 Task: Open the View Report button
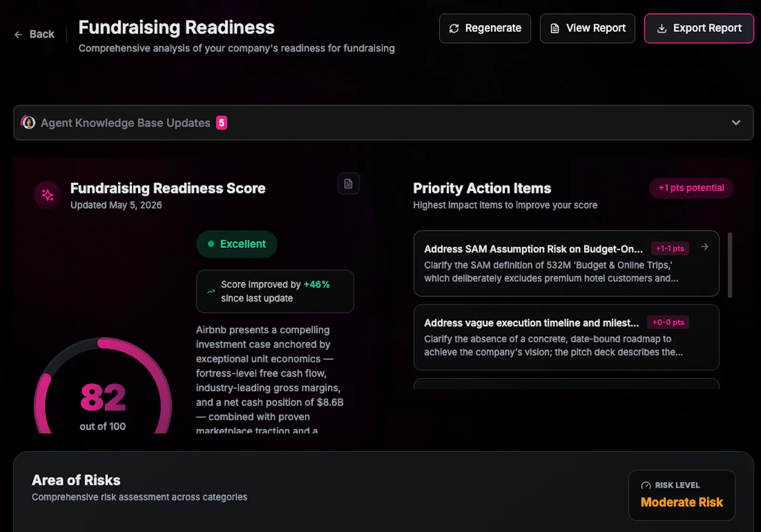pos(587,29)
